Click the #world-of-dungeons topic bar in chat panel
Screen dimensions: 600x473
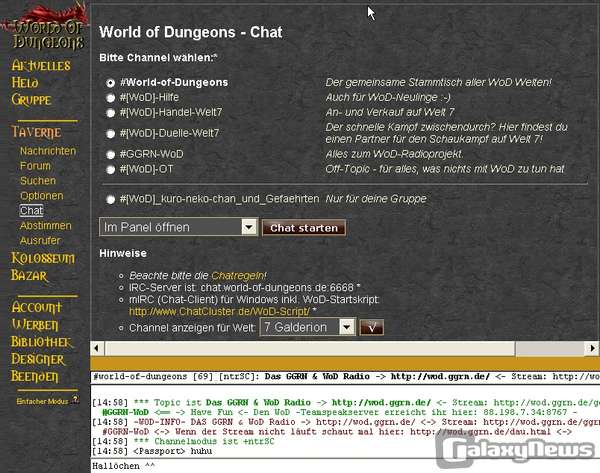pos(345,377)
